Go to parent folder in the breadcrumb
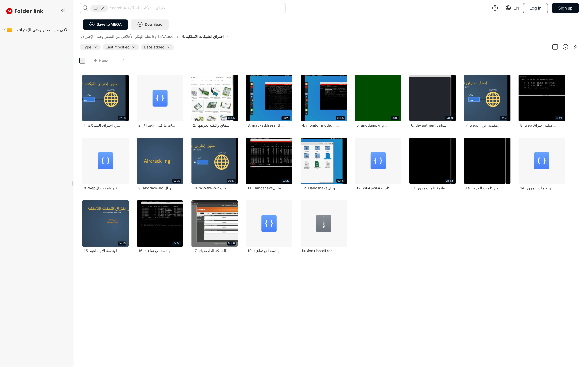The height and width of the screenshot is (367, 588). (127, 37)
